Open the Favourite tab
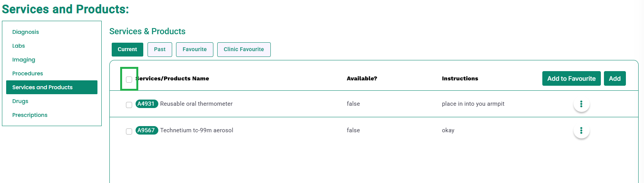 pyautogui.click(x=195, y=50)
